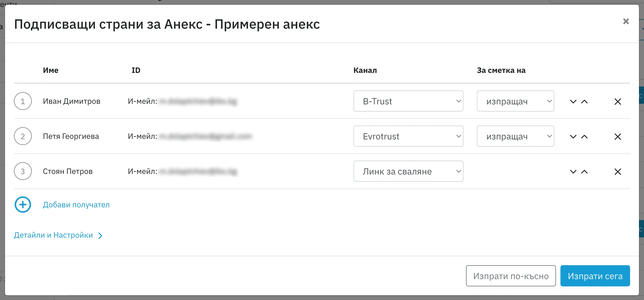
Task: Open the Линк за сваляне channel dropdown
Action: click(x=408, y=171)
